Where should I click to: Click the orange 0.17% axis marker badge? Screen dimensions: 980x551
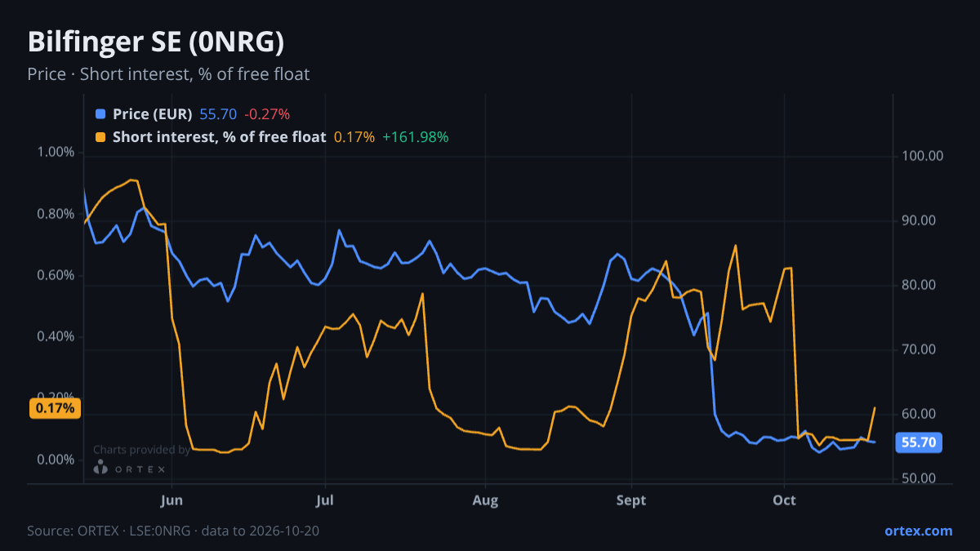coord(56,407)
